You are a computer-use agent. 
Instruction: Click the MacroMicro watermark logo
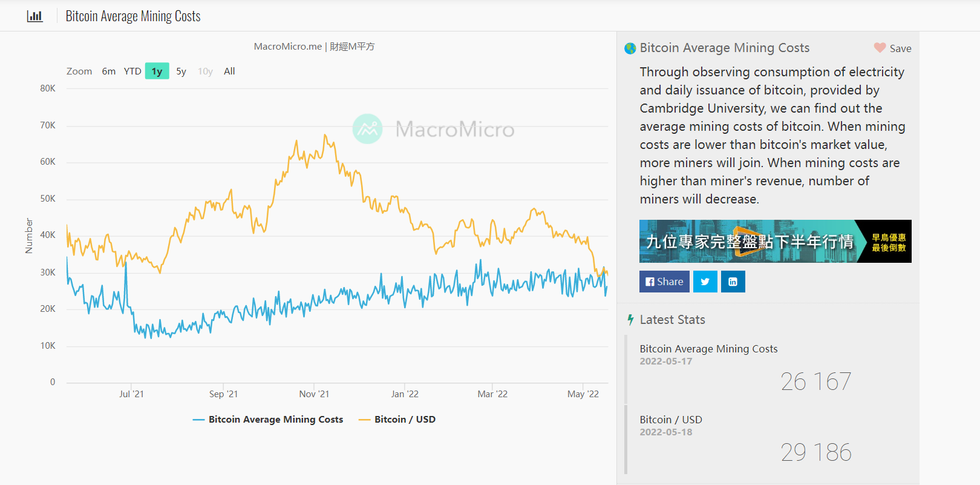[x=367, y=129]
